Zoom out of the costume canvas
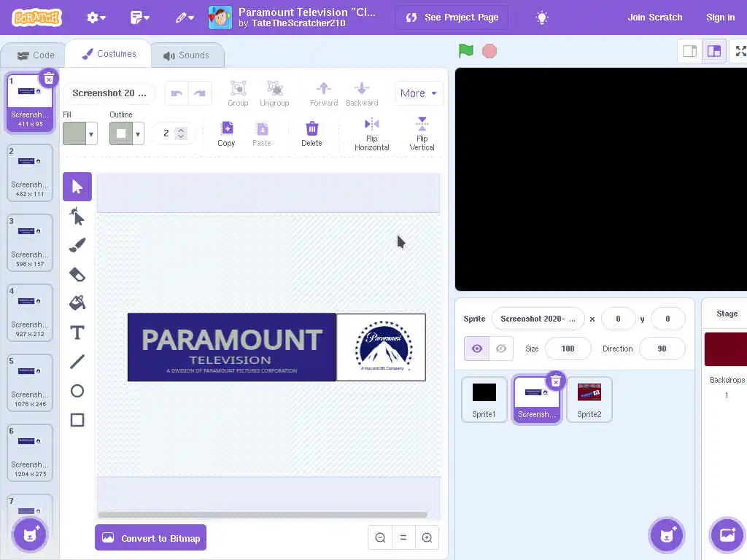 click(380, 537)
